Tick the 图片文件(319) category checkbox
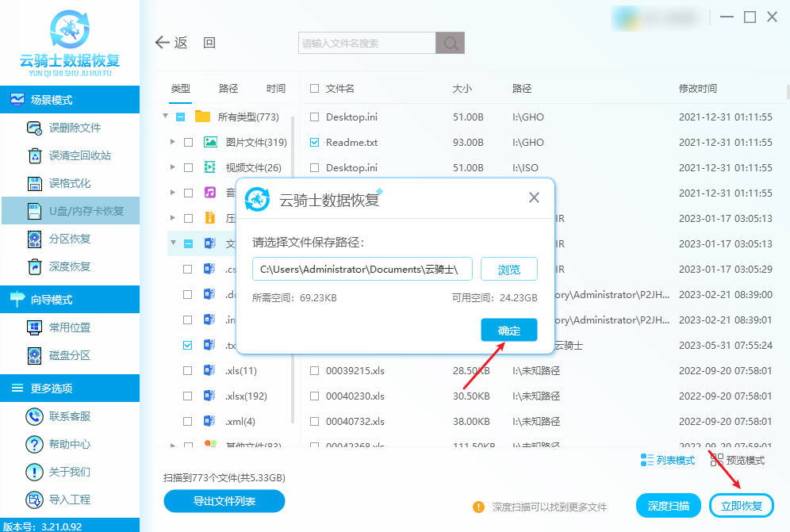 click(188, 143)
